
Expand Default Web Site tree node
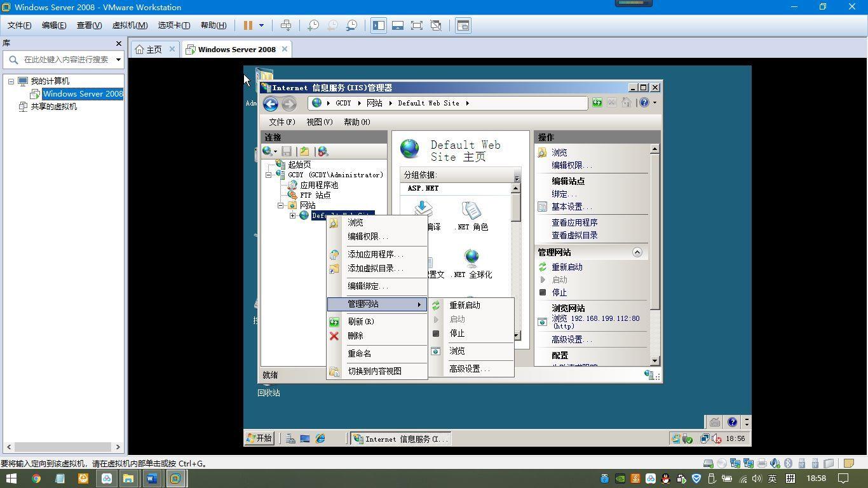(292, 215)
